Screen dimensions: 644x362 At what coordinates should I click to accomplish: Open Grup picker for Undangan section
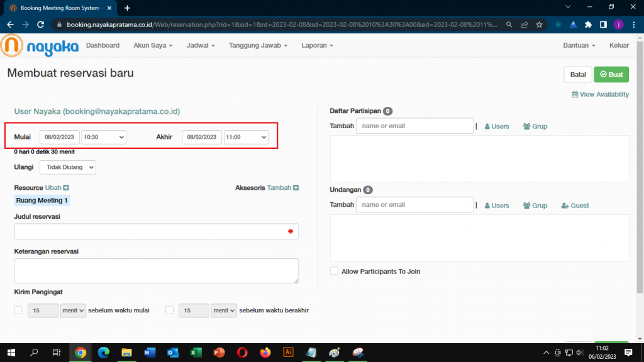click(x=535, y=206)
